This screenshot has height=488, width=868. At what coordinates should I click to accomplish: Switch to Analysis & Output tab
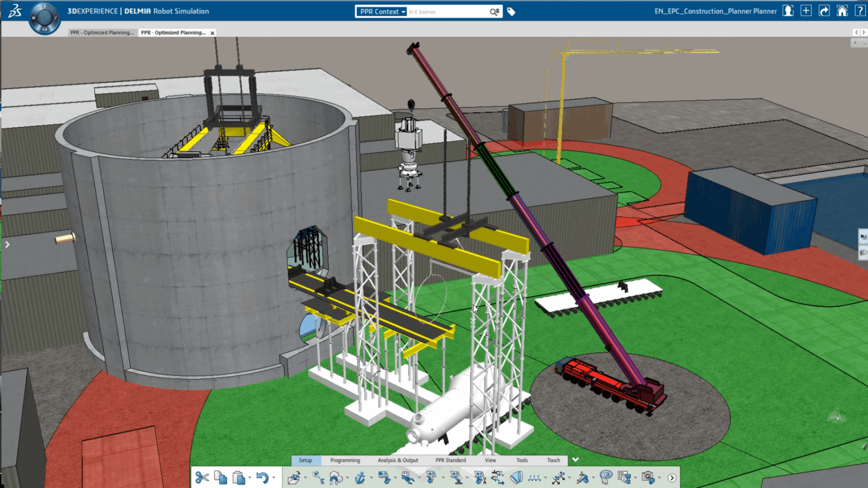tap(398, 460)
